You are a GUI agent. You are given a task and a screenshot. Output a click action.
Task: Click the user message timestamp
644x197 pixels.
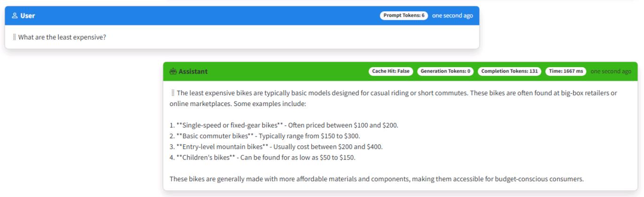point(453,15)
